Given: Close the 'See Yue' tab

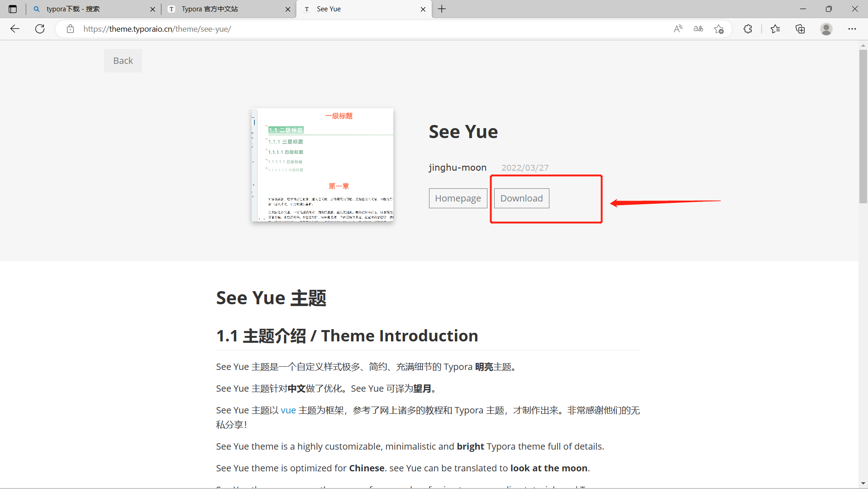Looking at the screenshot, I should click(423, 9).
